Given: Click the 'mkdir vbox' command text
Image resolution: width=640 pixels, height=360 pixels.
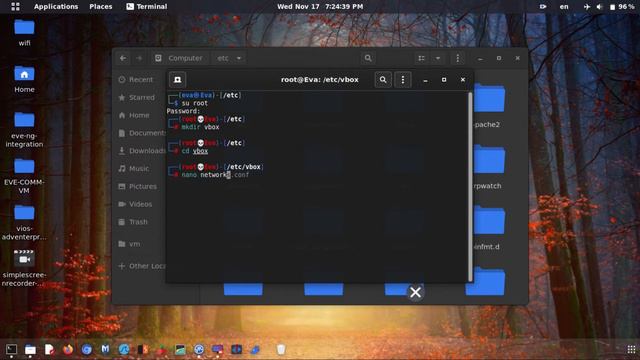Looking at the screenshot, I should pos(200,127).
